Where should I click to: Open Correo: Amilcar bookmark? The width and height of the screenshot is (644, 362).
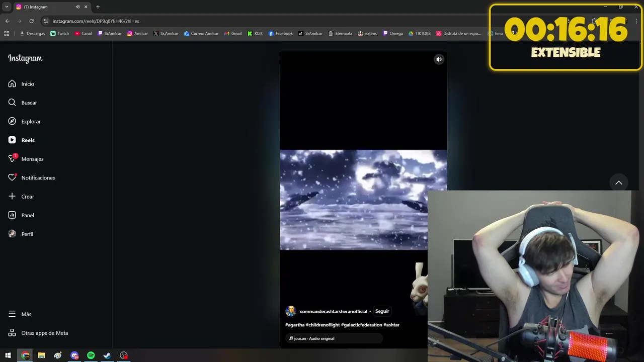(x=201, y=34)
